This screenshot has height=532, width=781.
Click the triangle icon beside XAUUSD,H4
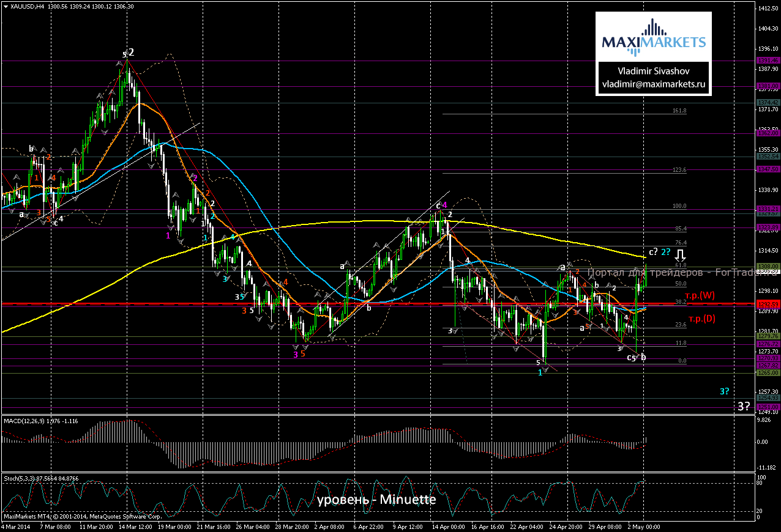click(x=6, y=6)
